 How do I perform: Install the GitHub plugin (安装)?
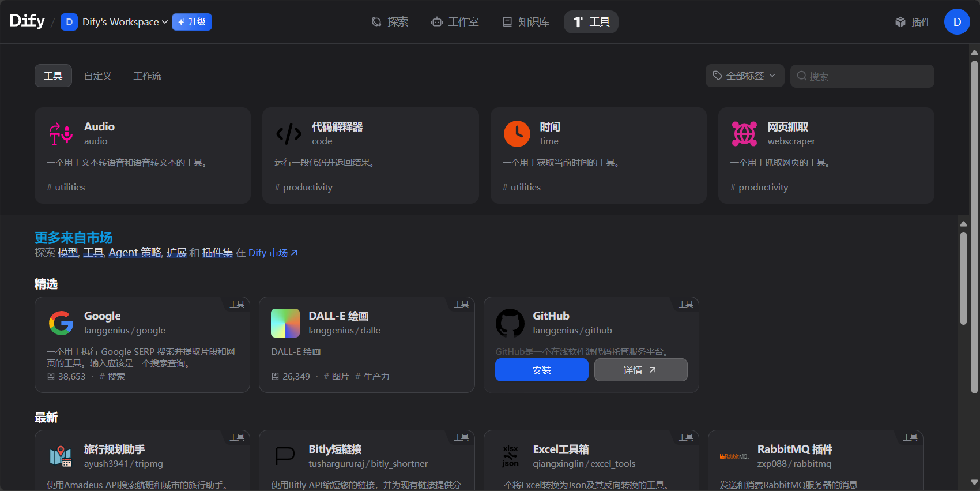click(x=541, y=370)
